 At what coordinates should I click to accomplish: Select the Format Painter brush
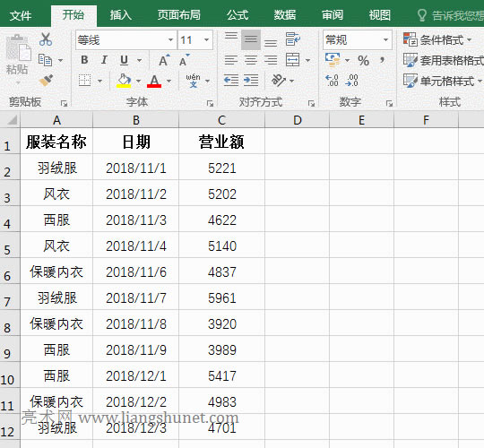46,81
